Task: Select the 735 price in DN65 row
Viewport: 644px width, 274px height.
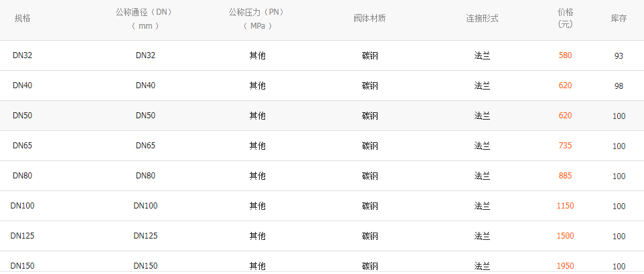Action: click(565, 146)
